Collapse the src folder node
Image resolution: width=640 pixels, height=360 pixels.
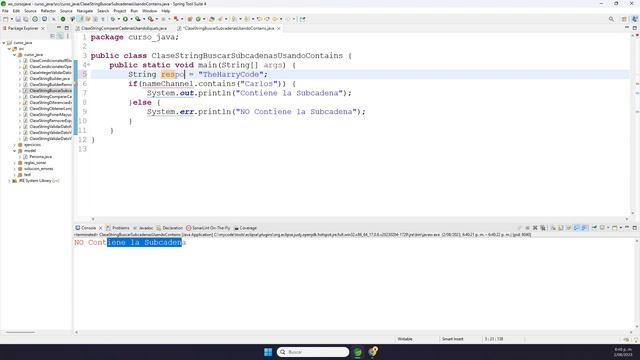[9, 49]
